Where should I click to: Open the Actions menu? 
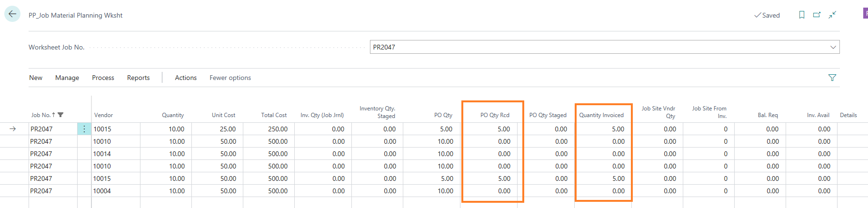pos(186,78)
